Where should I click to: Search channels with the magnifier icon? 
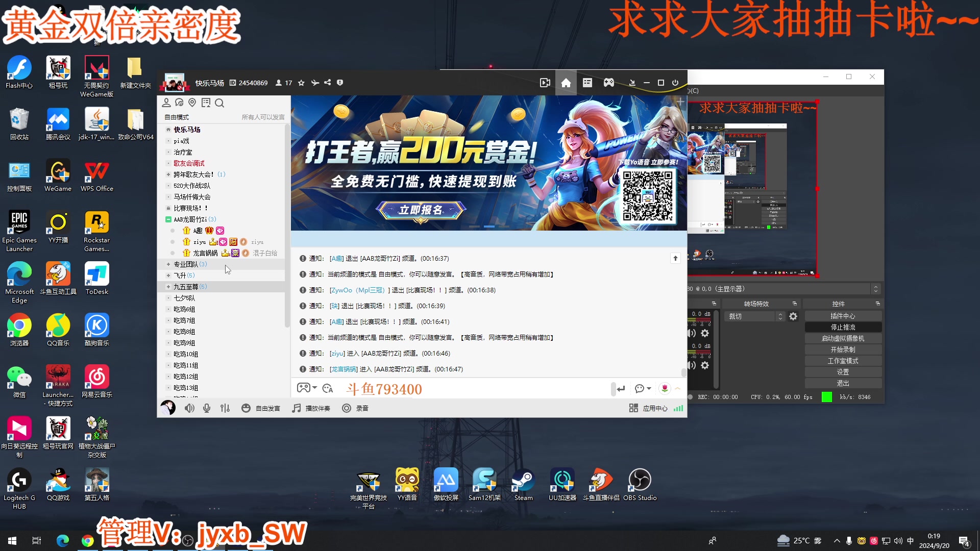coord(219,103)
